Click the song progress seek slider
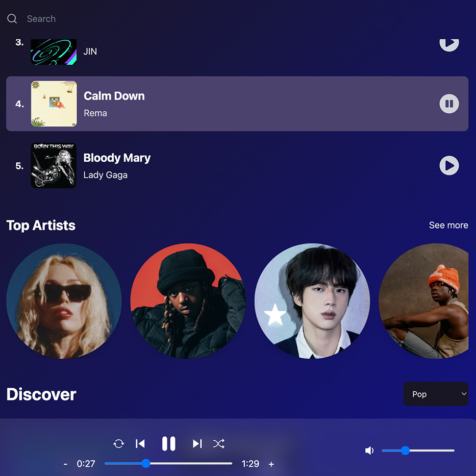The image size is (476, 476). click(x=168, y=464)
